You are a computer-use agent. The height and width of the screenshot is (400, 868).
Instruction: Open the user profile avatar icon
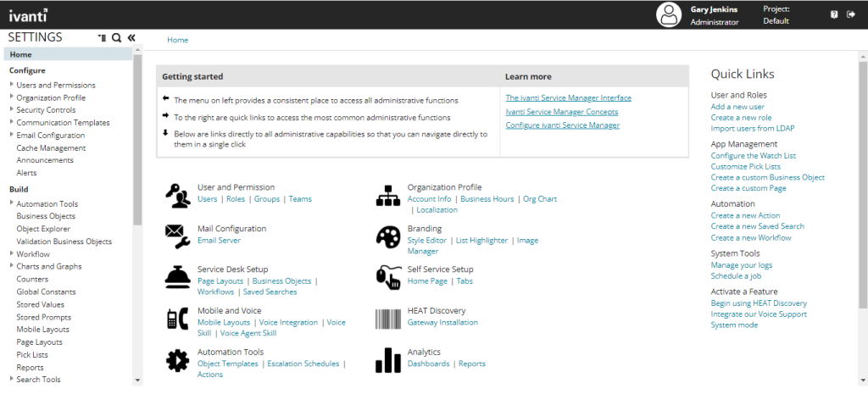pos(669,15)
